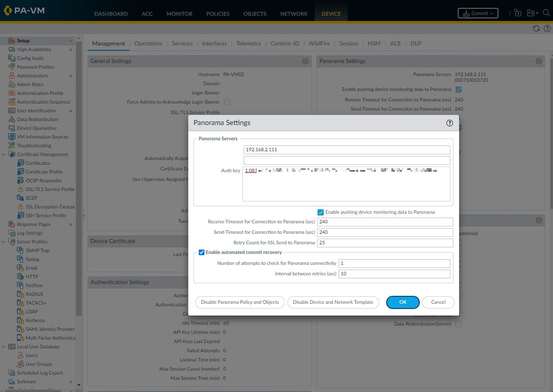Viewport: 553px width, 392px height.
Task: Collapse Local User Database tree node
Action: 3,347
